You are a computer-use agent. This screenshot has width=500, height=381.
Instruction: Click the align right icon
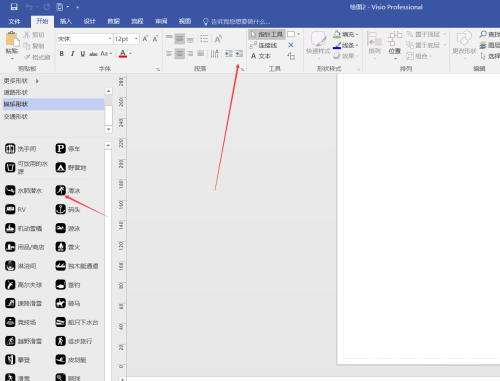[190, 53]
